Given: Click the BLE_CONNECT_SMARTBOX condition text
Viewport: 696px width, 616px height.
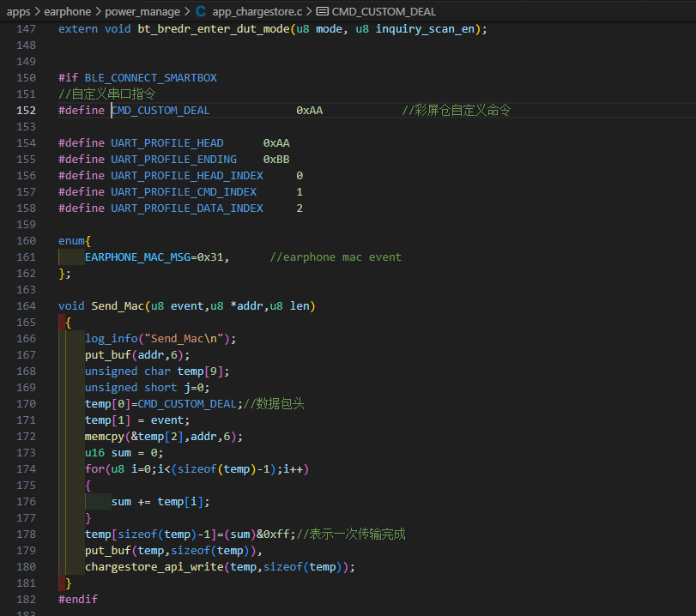Looking at the screenshot, I should click(150, 78).
